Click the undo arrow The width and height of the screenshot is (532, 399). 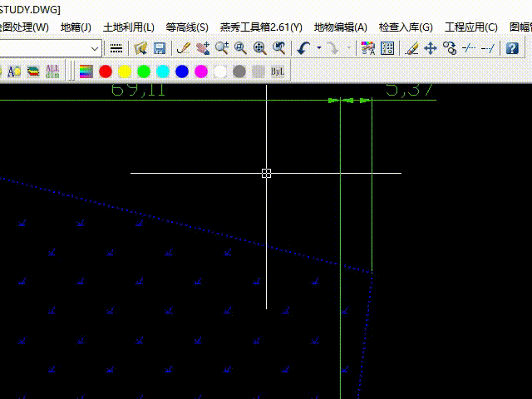coord(303,48)
